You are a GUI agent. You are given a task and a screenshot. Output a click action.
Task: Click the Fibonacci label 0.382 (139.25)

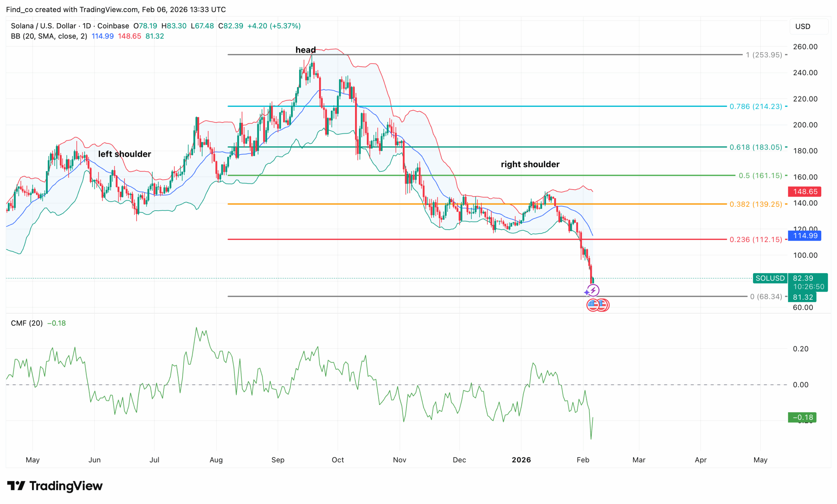point(756,204)
